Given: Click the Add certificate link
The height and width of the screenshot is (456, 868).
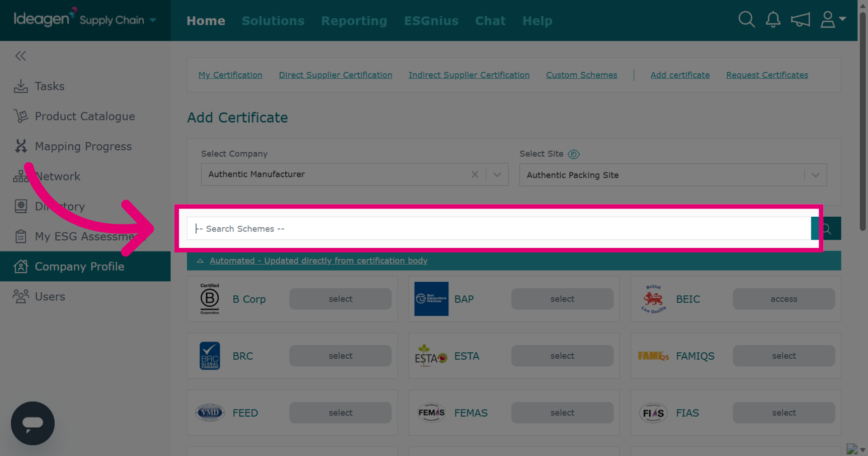Looking at the screenshot, I should (x=680, y=75).
